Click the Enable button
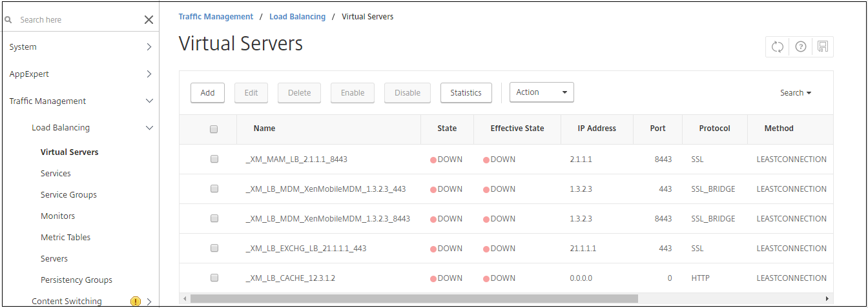The width and height of the screenshot is (868, 308). tap(353, 93)
